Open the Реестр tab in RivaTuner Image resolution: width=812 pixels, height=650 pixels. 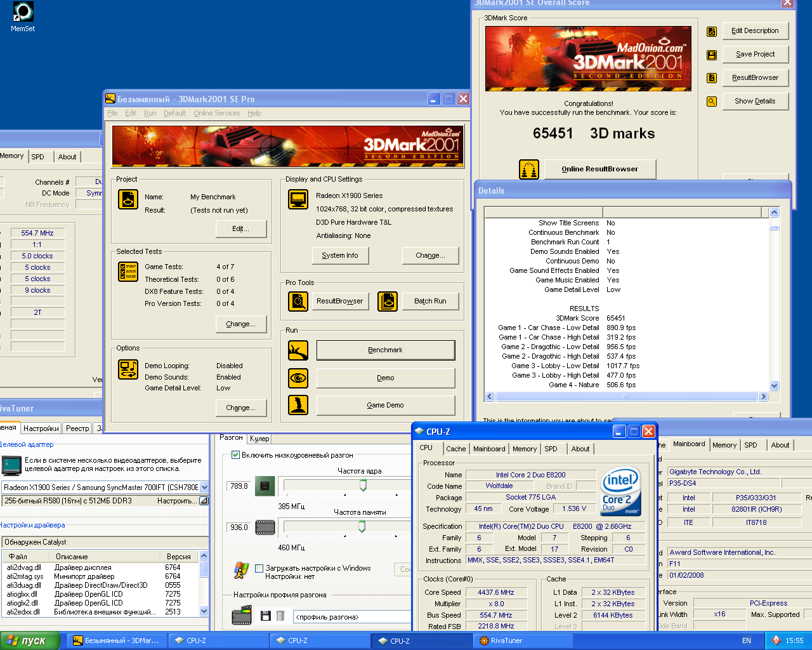click(x=77, y=428)
